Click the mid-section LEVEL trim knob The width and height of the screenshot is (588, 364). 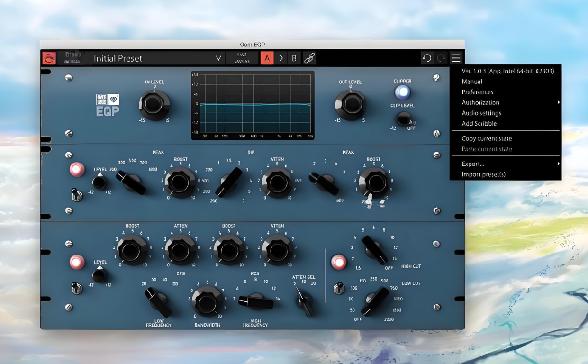100,182
